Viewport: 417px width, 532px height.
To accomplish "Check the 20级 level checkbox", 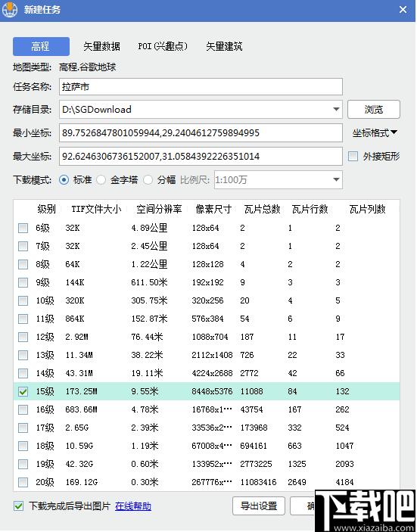I will coord(23,482).
